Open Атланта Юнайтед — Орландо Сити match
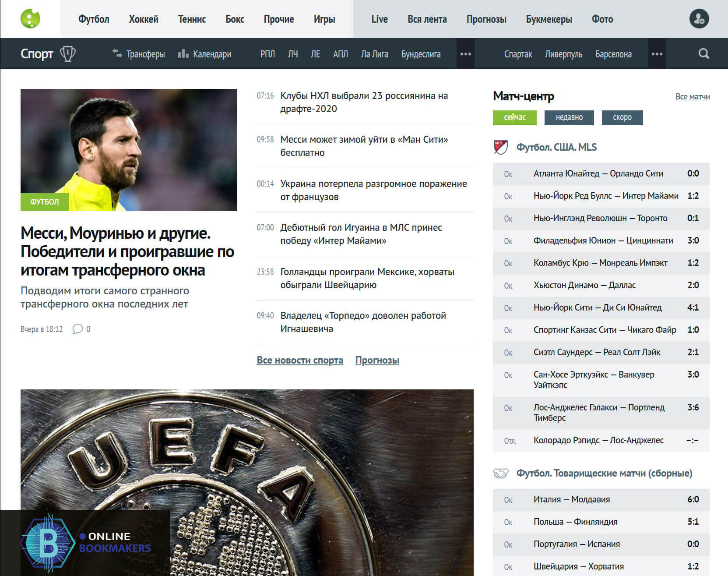This screenshot has height=576, width=728. coord(601,173)
